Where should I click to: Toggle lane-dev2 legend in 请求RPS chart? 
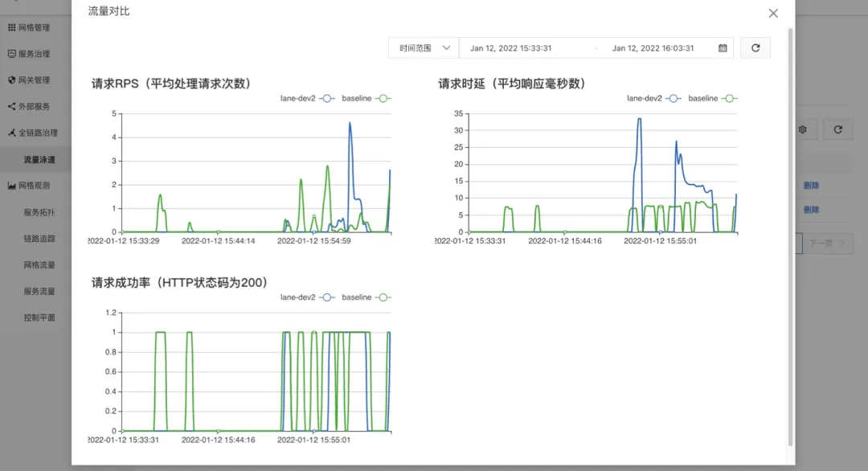(x=307, y=99)
